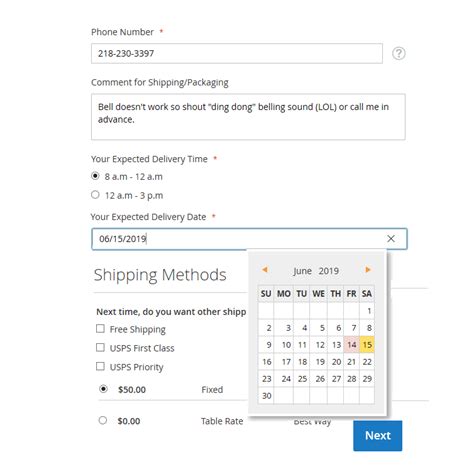This screenshot has height=474, width=474.
Task: Choose the $0.00 Table Rate shipping method
Action: point(103,420)
